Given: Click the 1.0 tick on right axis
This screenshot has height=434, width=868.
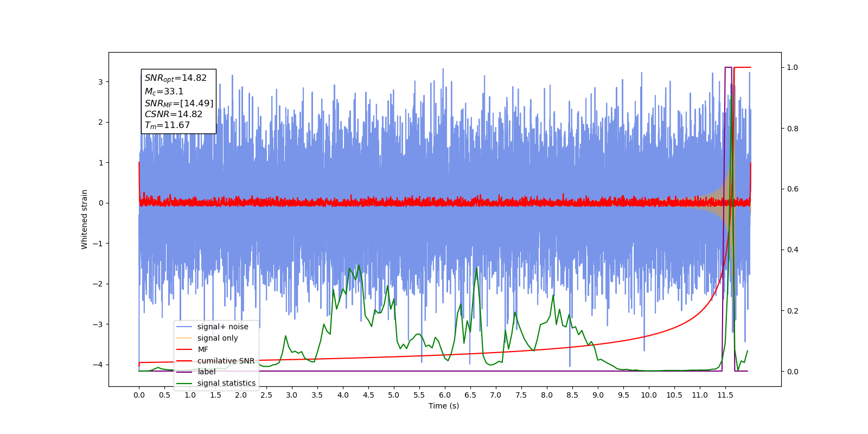Looking at the screenshot, I should pyautogui.click(x=793, y=68).
